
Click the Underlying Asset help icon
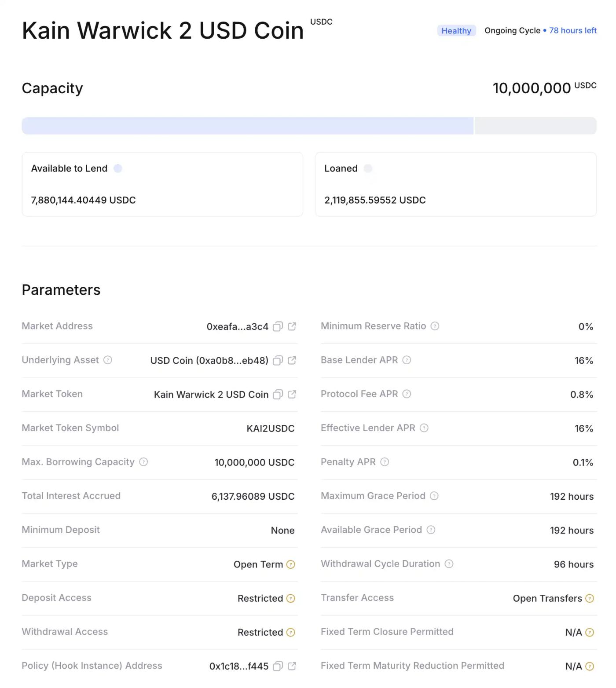tap(108, 360)
